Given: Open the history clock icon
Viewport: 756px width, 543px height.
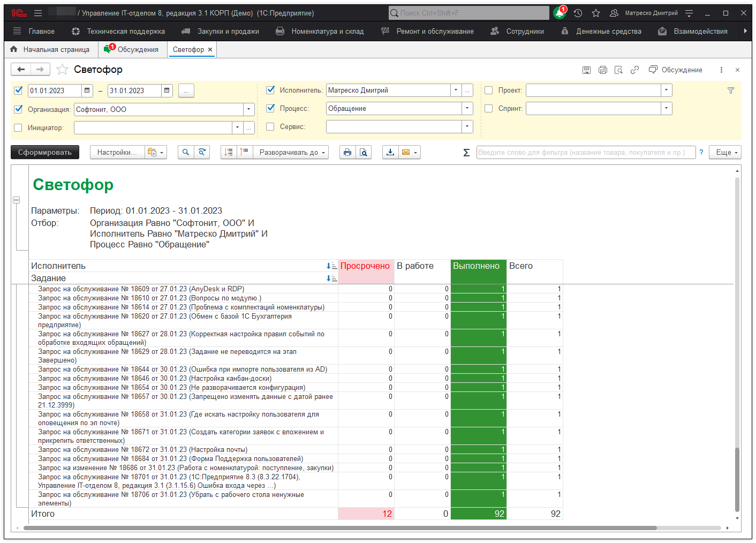Looking at the screenshot, I should pyautogui.click(x=578, y=13).
